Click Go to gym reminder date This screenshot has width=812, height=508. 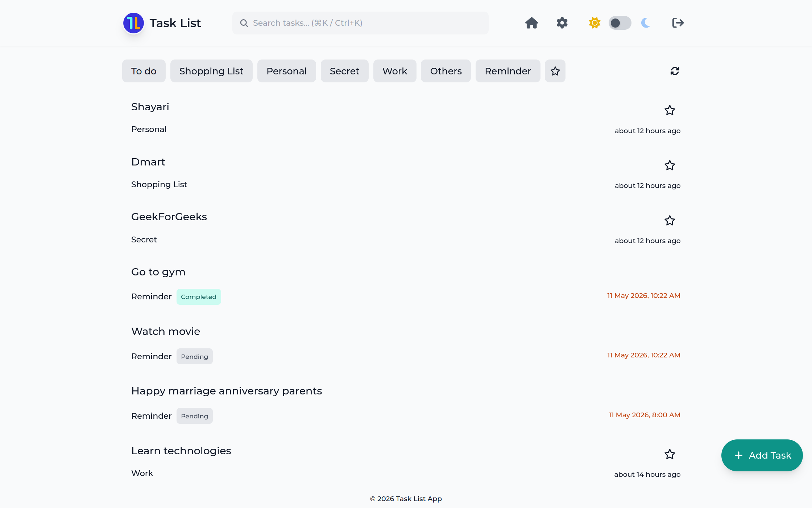644,295
